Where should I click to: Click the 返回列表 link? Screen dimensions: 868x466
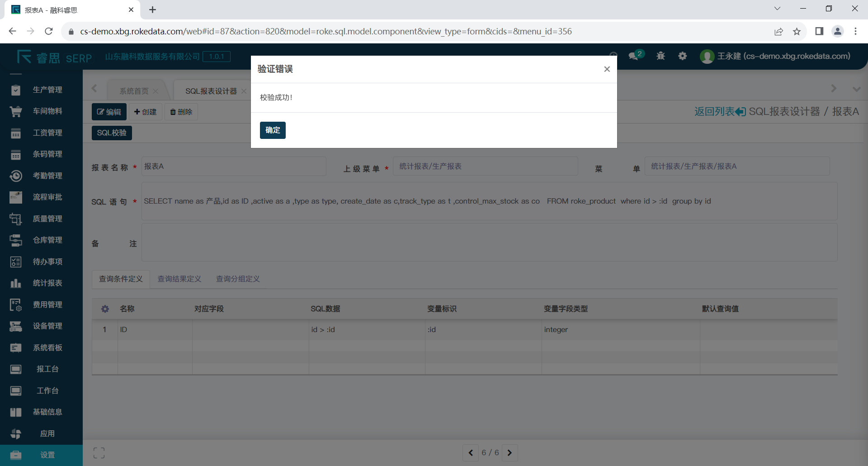(x=720, y=112)
